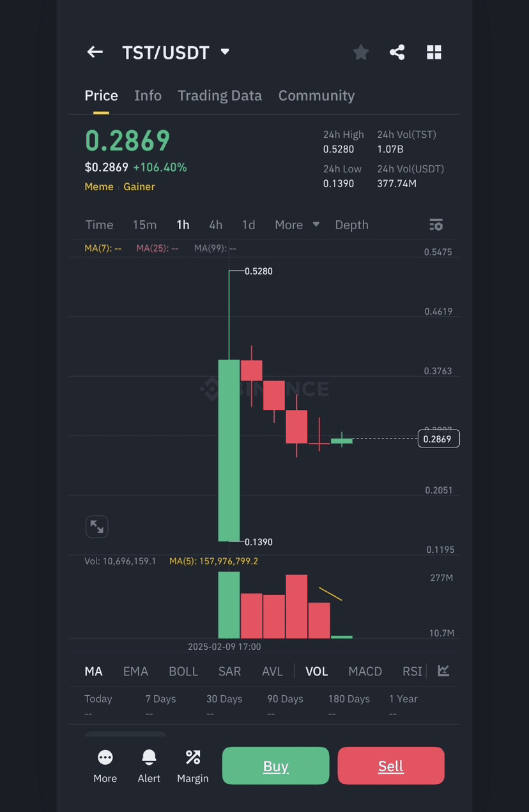The width and height of the screenshot is (529, 812).
Task: Expand the TST/USDT pair dropdown arrow
Action: (x=225, y=52)
